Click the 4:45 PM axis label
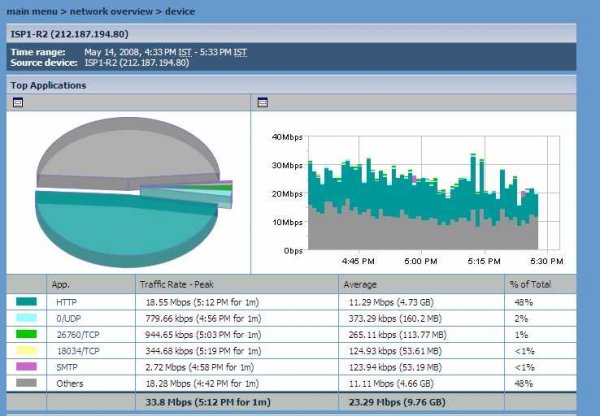 pyautogui.click(x=358, y=261)
